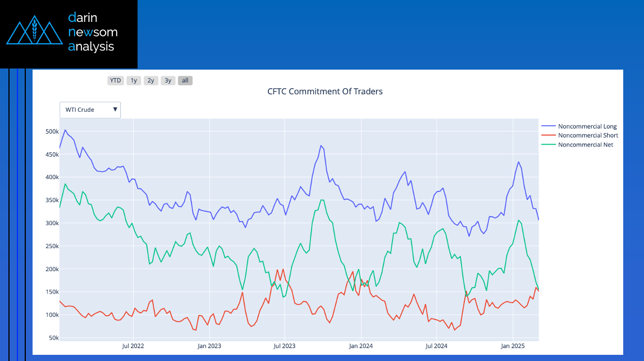
Task: Choose the 3y range selector
Action: click(168, 80)
